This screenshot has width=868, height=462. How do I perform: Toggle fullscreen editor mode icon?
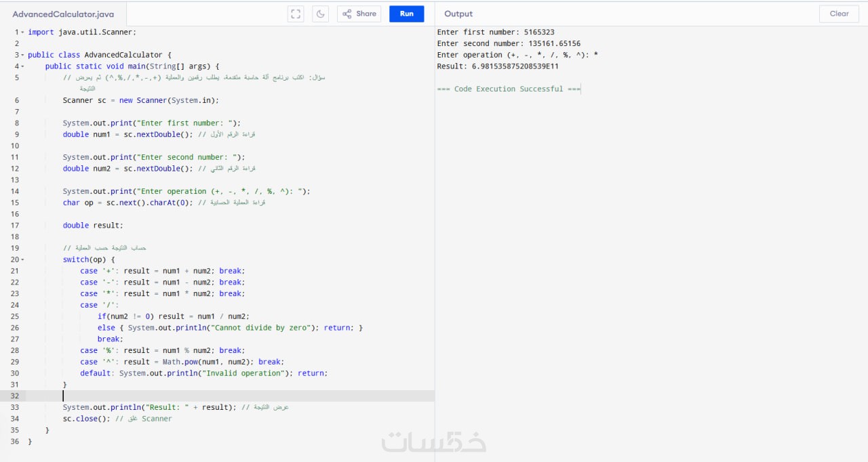pyautogui.click(x=296, y=14)
